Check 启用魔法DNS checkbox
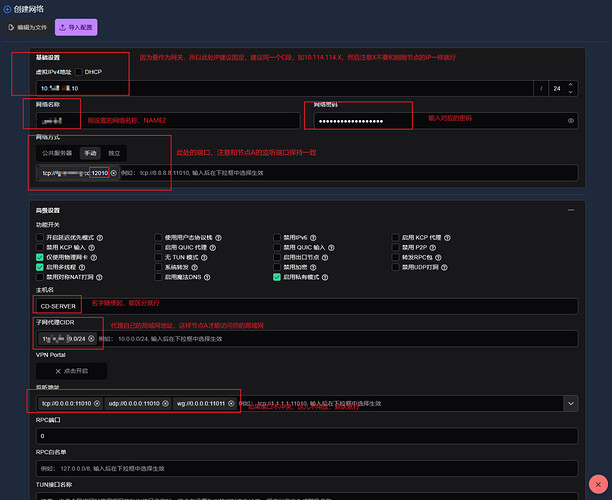 158,277
